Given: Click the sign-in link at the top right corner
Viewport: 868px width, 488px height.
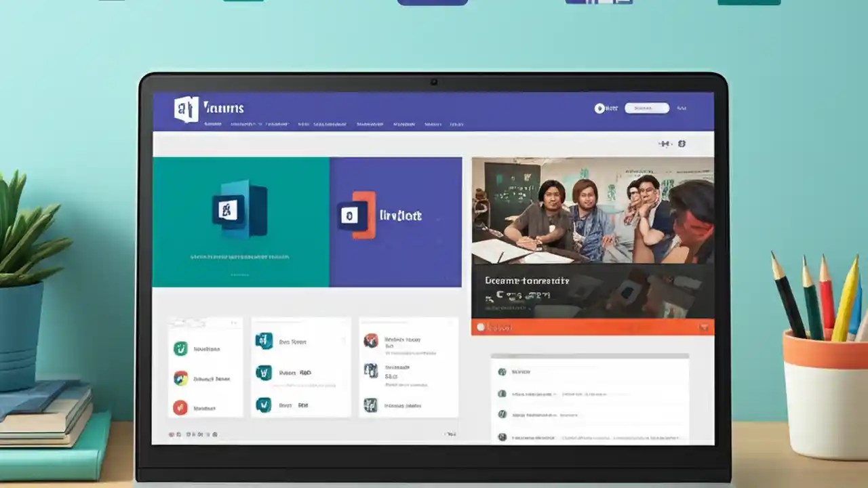Looking at the screenshot, I should click(x=682, y=108).
